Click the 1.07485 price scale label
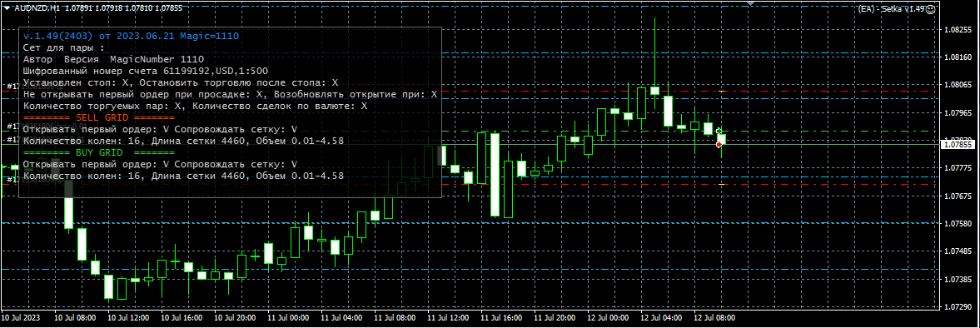 point(958,251)
